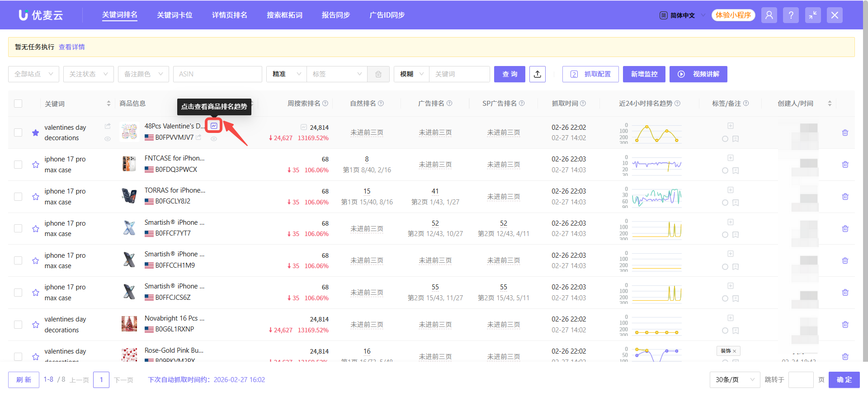
Task: Click 体验小程序 pill button
Action: [733, 15]
